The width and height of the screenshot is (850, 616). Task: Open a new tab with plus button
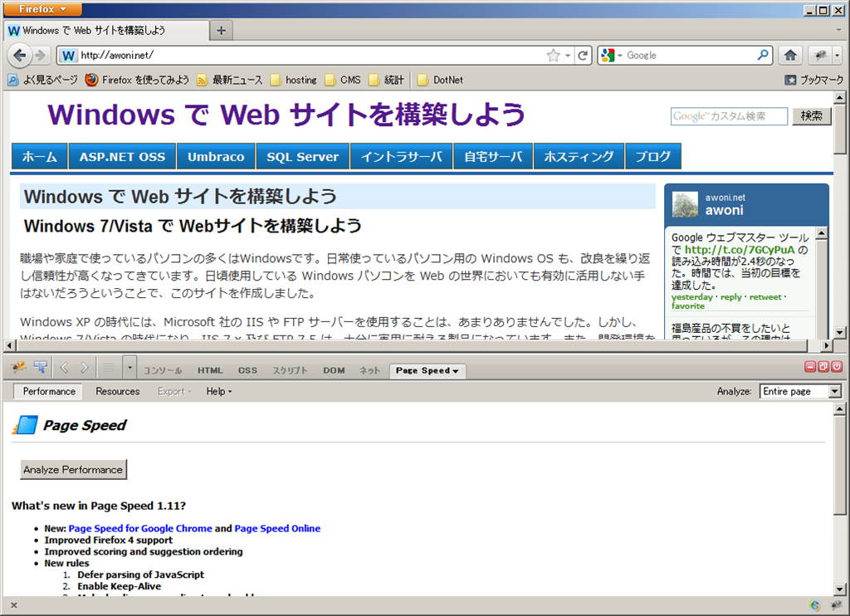point(221,31)
